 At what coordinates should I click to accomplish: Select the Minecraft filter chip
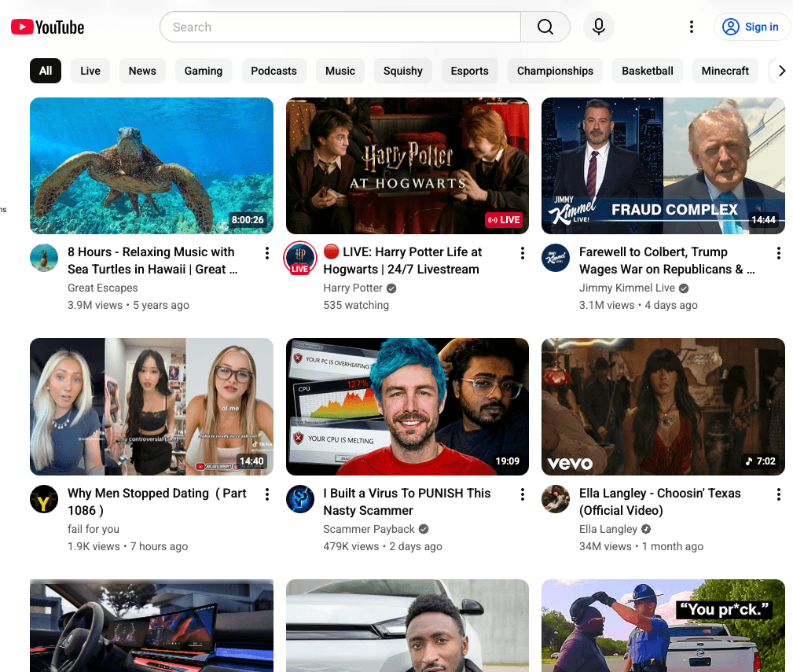(725, 71)
